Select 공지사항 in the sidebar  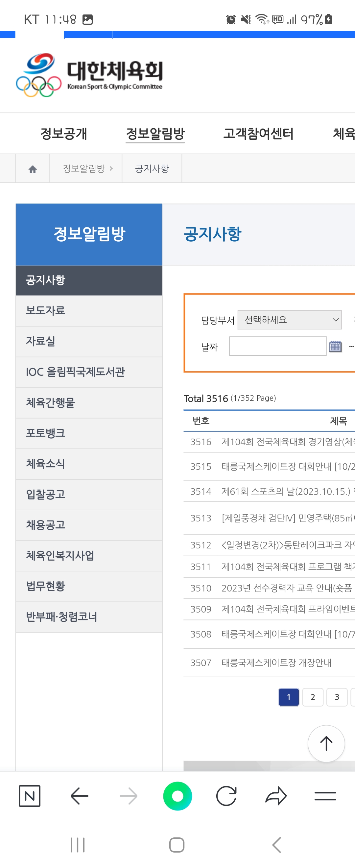(x=89, y=280)
